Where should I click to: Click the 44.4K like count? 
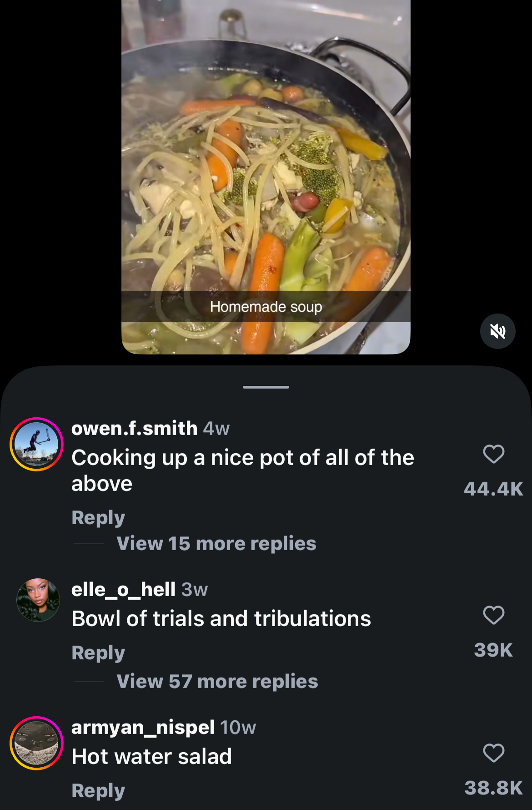tap(493, 489)
